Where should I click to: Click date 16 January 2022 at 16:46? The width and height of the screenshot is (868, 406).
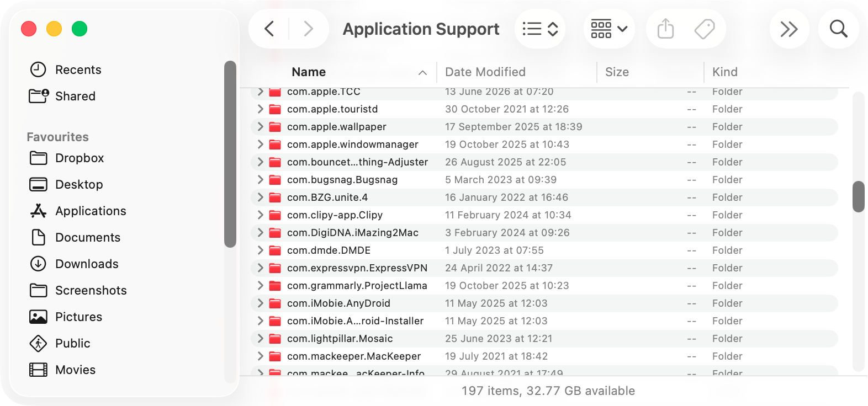[x=507, y=197]
